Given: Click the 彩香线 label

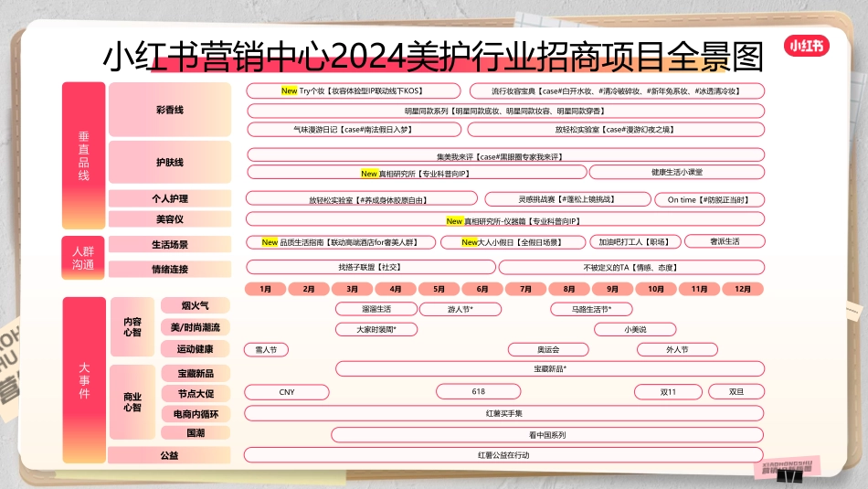Looking at the screenshot, I should point(170,110).
